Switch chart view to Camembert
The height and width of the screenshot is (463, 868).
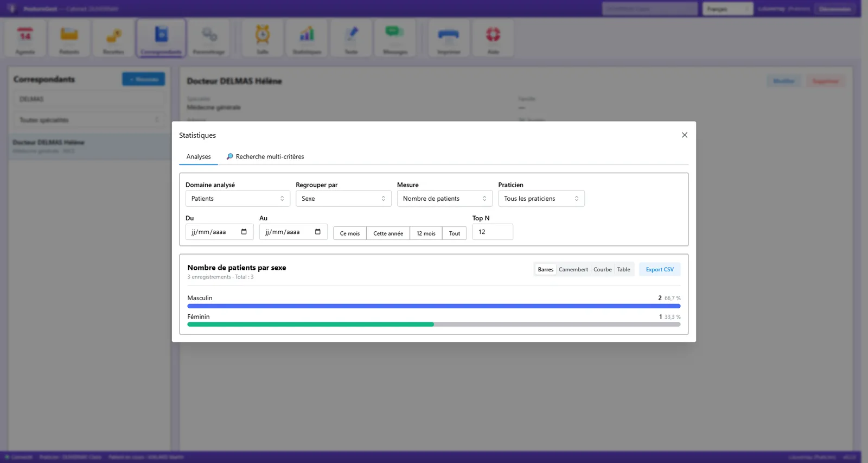[573, 269]
